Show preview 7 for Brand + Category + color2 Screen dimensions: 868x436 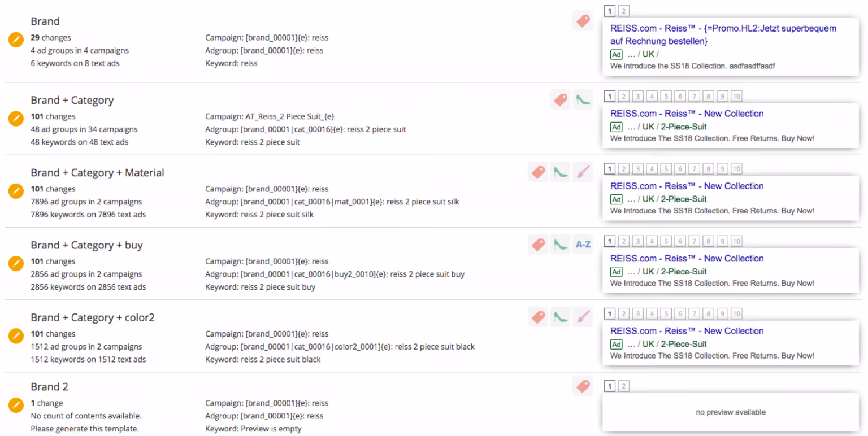pos(694,313)
